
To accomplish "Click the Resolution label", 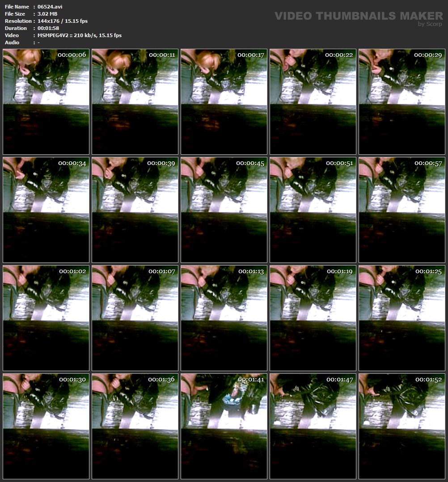I will click(x=18, y=21).
